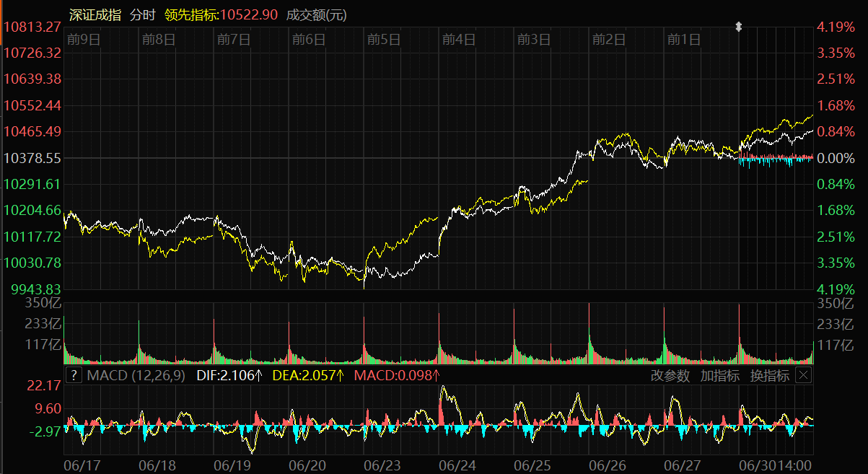This screenshot has height=474, width=868.
Task: Open 改参数 to change indicator parameters
Action: [x=670, y=376]
